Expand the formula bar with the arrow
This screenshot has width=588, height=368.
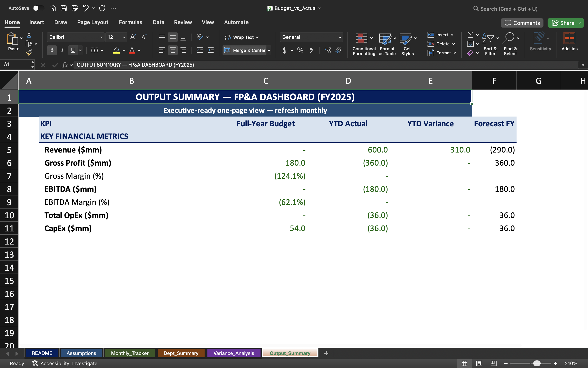[583, 65]
